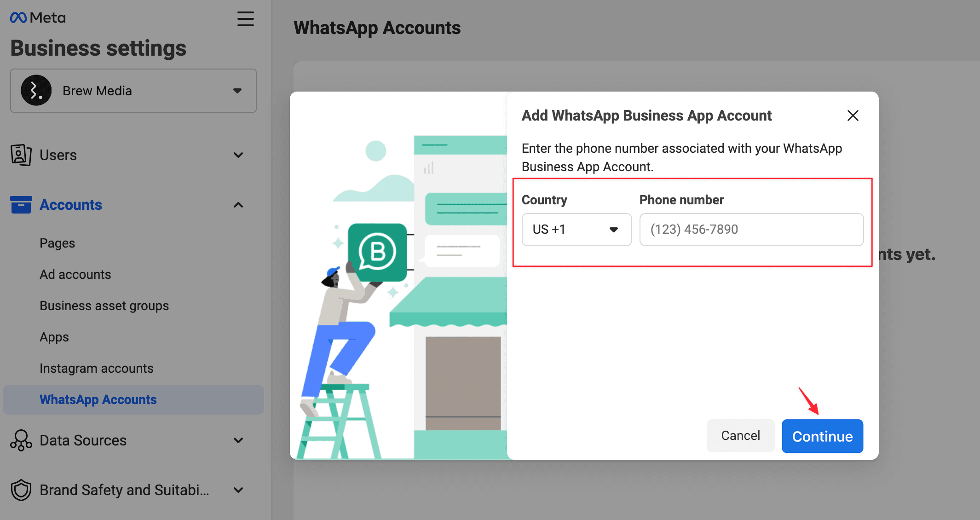Viewport: 980px width, 520px height.
Task: Go to Ad accounts
Action: click(75, 274)
